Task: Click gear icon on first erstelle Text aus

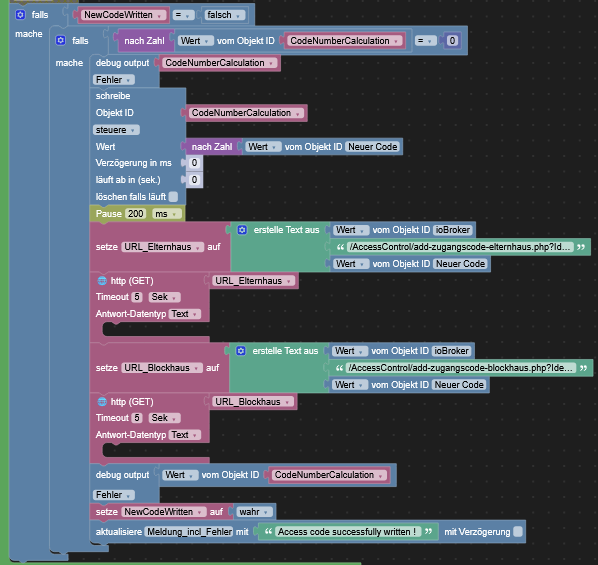Action: (x=242, y=230)
